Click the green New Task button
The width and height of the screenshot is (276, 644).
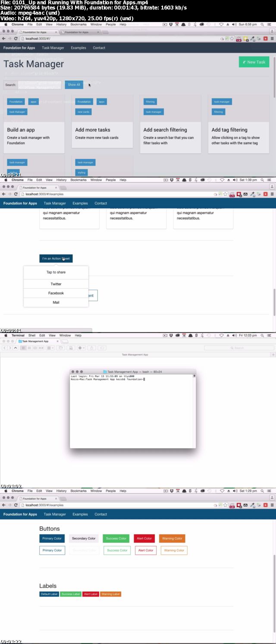coord(254,62)
